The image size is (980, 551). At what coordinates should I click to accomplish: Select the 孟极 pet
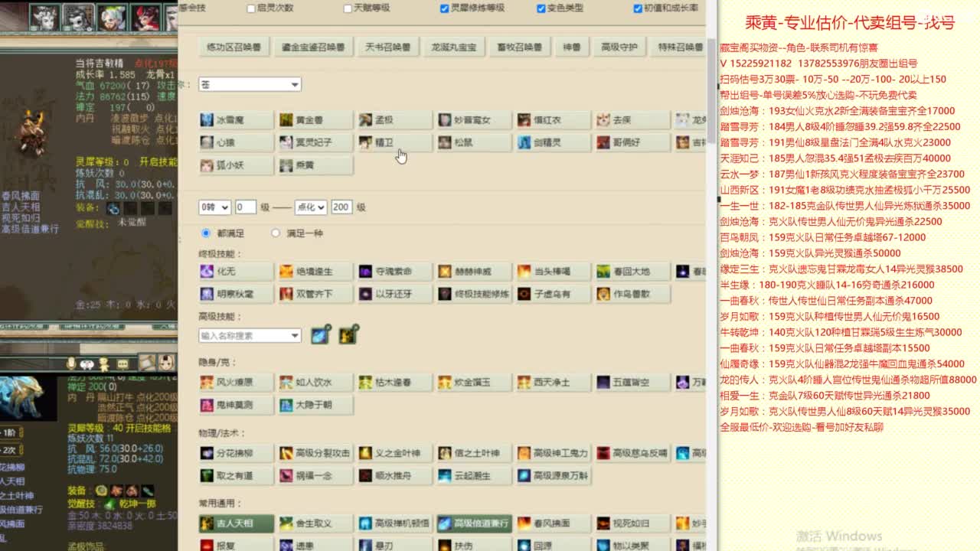[x=394, y=120]
